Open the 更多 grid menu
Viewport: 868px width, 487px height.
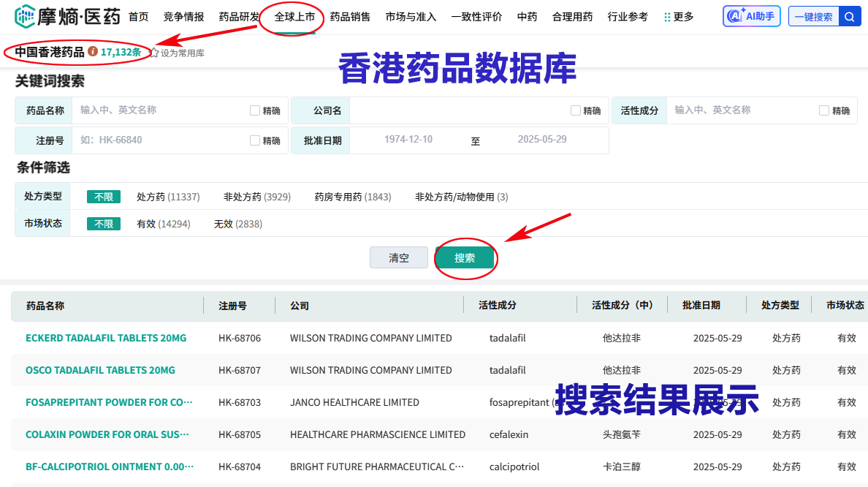click(x=679, y=17)
